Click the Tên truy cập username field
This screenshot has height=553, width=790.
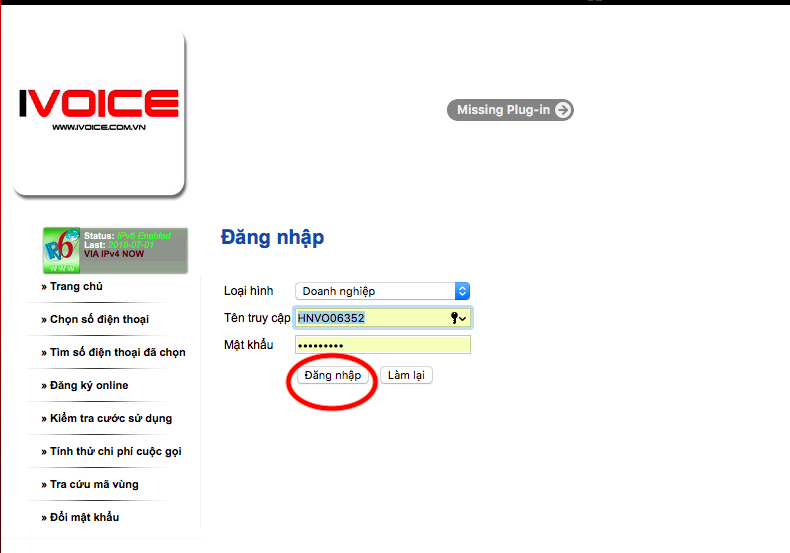coord(383,318)
